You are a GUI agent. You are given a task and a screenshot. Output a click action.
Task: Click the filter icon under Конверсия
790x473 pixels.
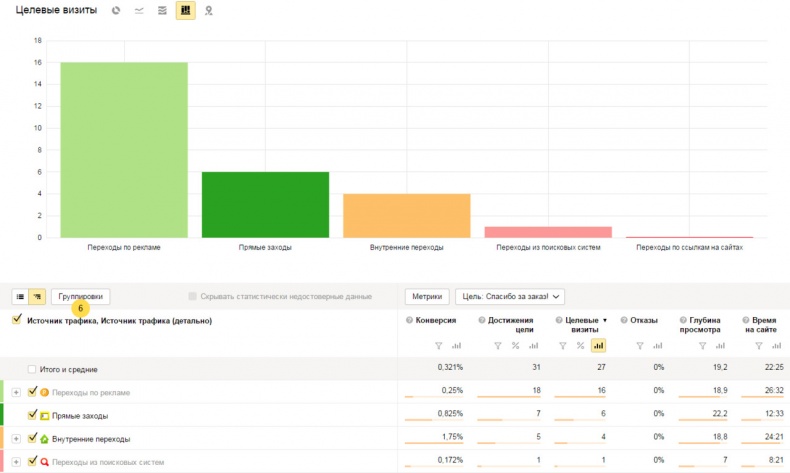point(438,346)
